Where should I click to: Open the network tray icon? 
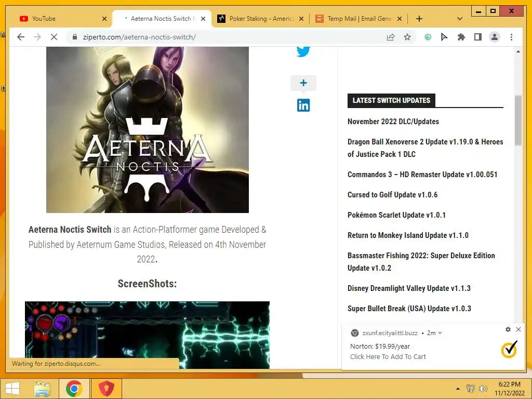pos(471,389)
